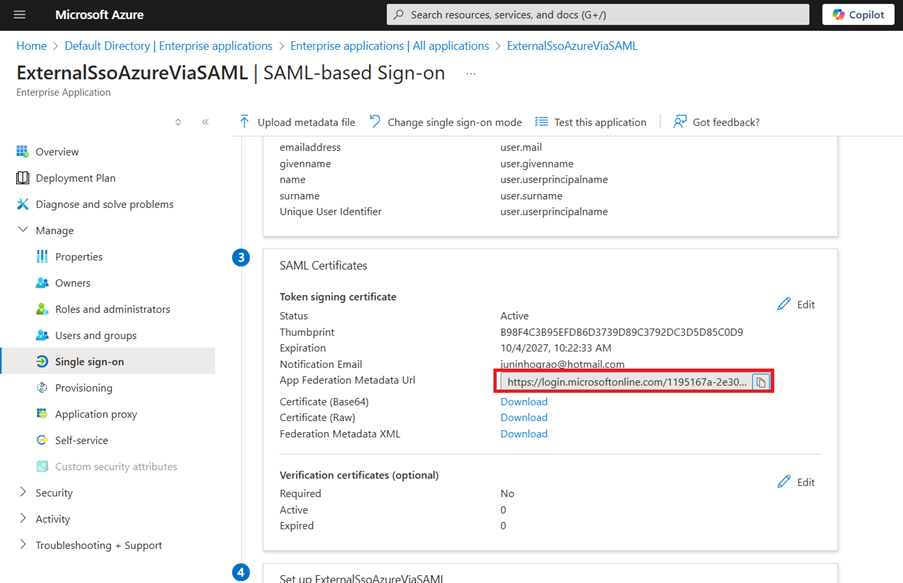Screen dimensions: 903x583
Task: Open the hamburger portal menu
Action: [20, 14]
